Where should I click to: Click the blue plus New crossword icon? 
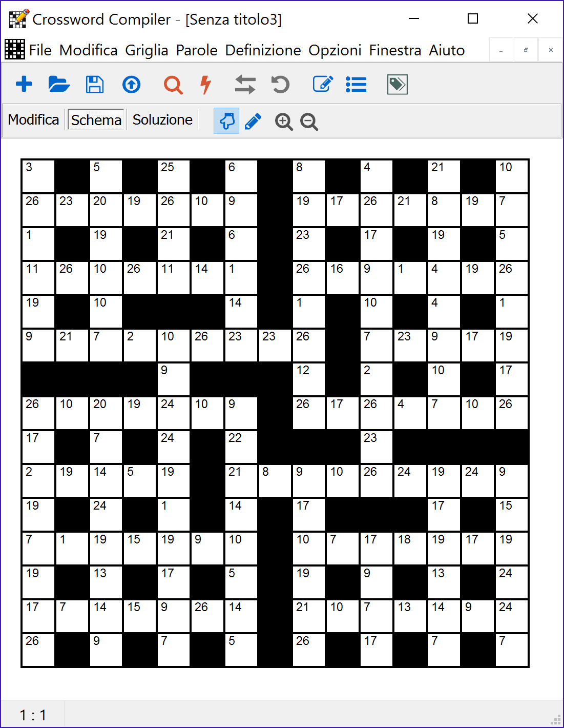pyautogui.click(x=24, y=85)
